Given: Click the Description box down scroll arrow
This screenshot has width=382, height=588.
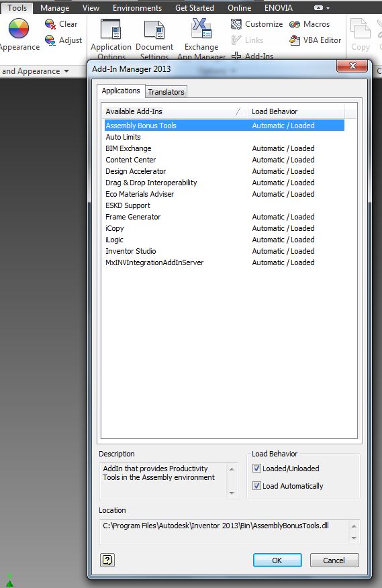Looking at the screenshot, I should point(232,493).
